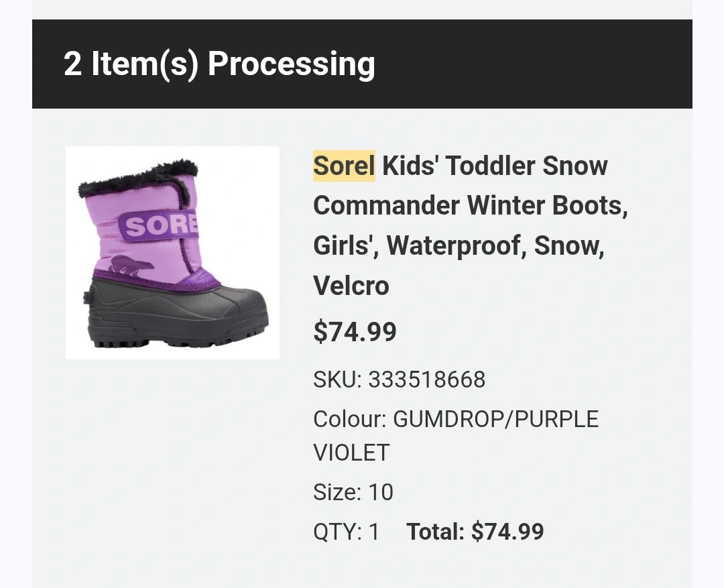Click the bold $74.99 item price
The height and width of the screenshot is (588, 724).
pyautogui.click(x=355, y=332)
